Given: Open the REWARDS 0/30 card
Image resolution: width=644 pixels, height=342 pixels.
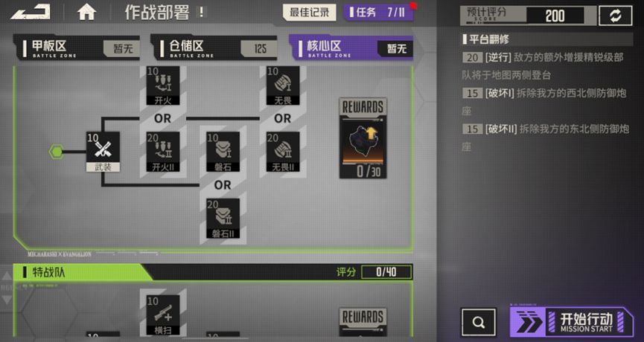Looking at the screenshot, I should [363, 138].
